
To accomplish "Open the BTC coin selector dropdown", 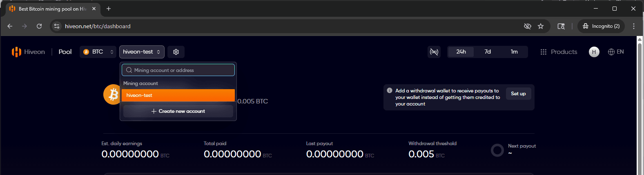I will pyautogui.click(x=98, y=52).
